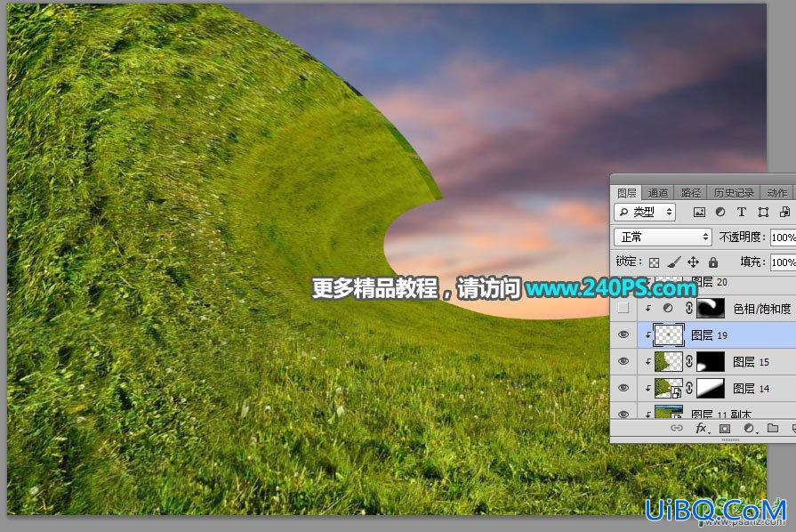Image resolution: width=796 pixels, height=532 pixels.
Task: Click the mask link chain of 图层 15
Action: pos(689,361)
